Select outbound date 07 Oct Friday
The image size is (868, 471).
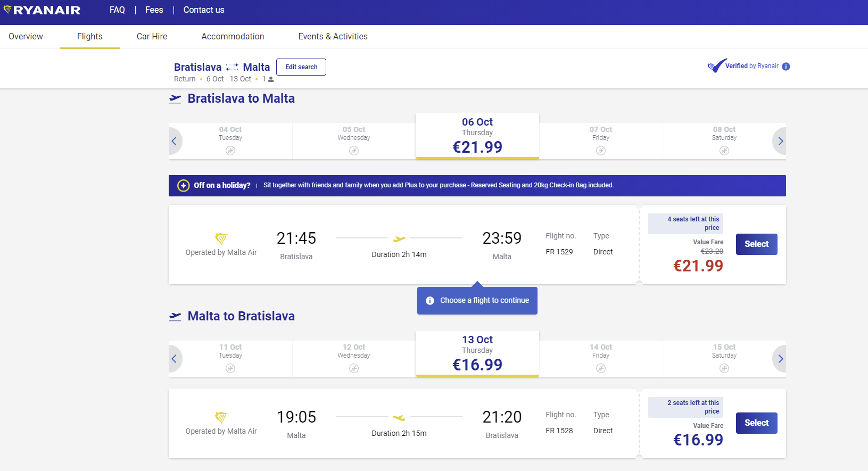click(x=601, y=141)
